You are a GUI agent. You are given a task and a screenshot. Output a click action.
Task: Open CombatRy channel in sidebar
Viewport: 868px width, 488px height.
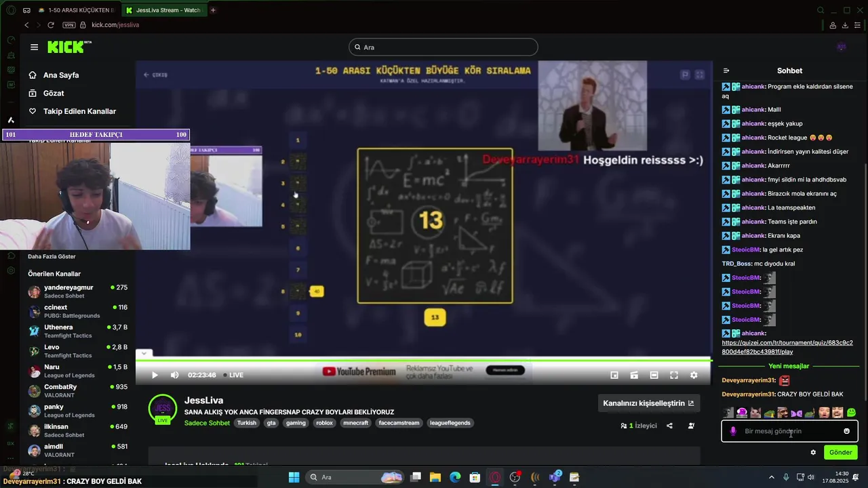[77, 390]
